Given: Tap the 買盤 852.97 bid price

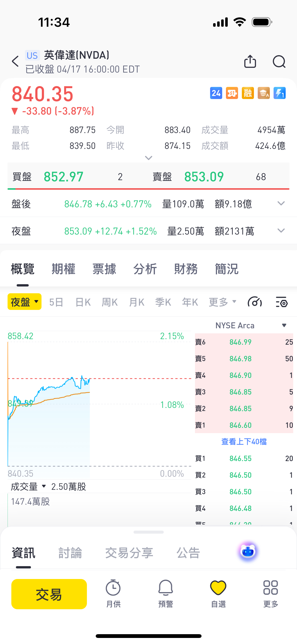Looking at the screenshot, I should tap(63, 177).
